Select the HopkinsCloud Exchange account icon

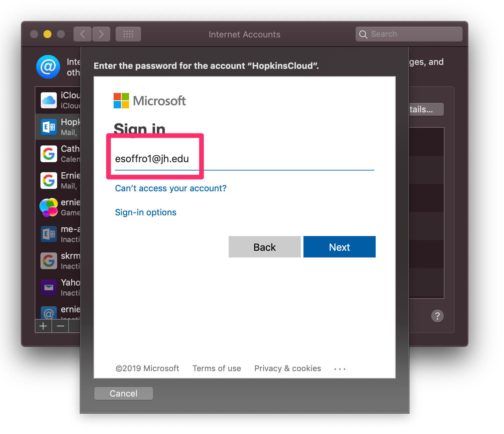coord(49,127)
